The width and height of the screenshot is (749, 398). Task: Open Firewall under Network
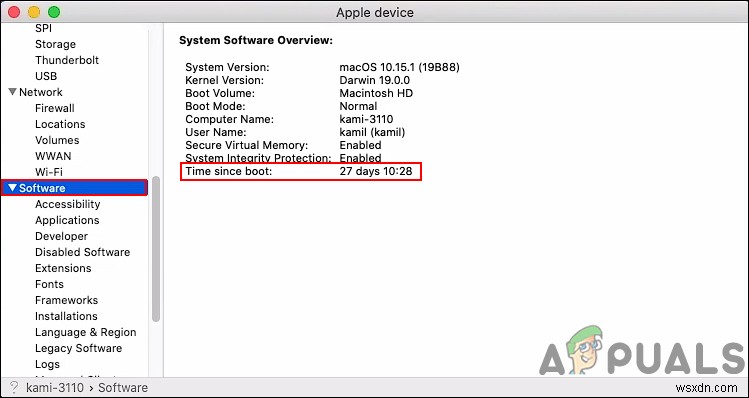(54, 108)
